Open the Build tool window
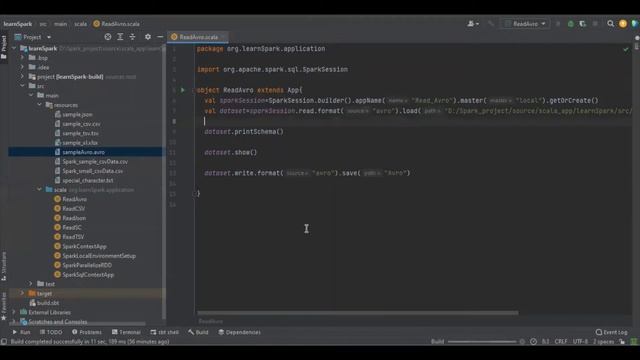 point(198,332)
